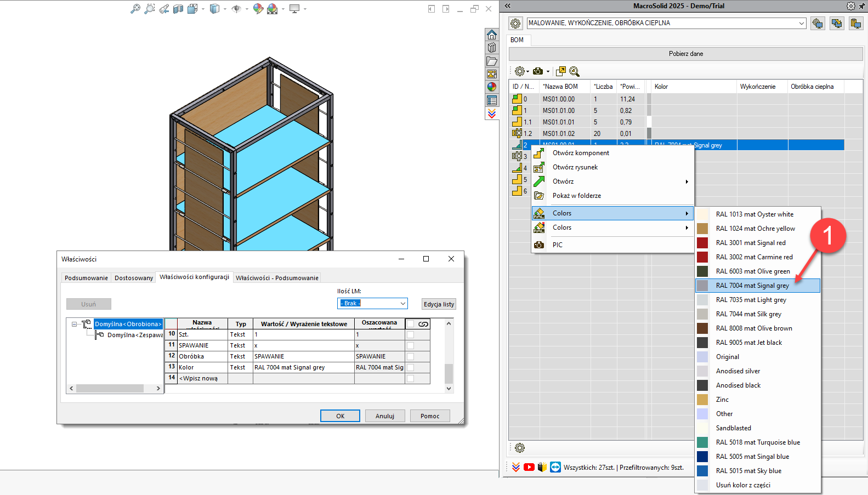Viewport: 868px width, 495px height.
Task: Click the Anuluj button
Action: point(385,416)
